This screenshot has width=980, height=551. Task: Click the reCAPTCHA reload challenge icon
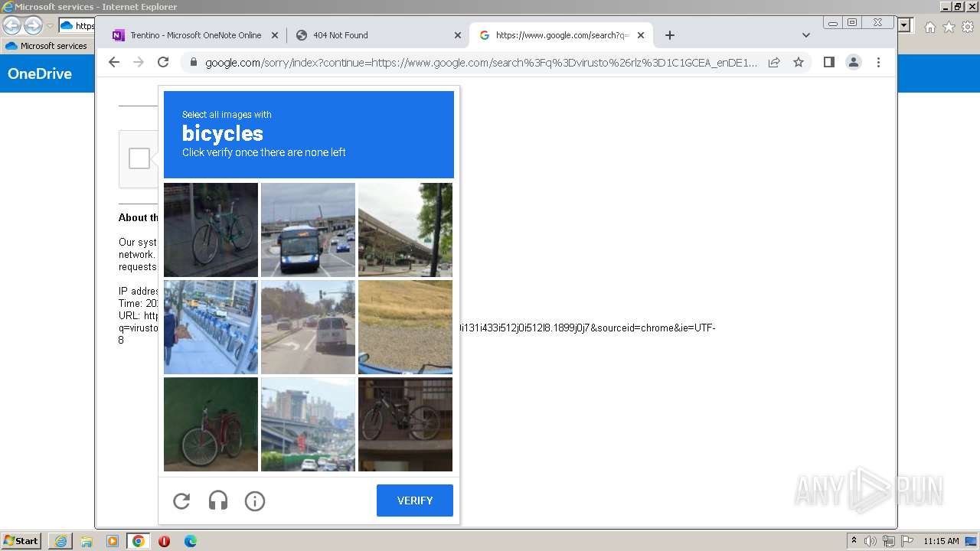(181, 501)
